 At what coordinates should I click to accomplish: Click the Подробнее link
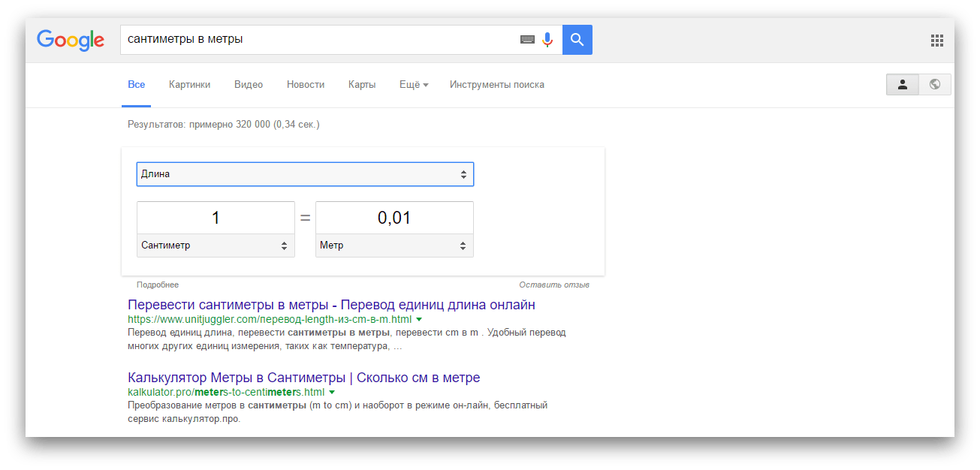[158, 285]
